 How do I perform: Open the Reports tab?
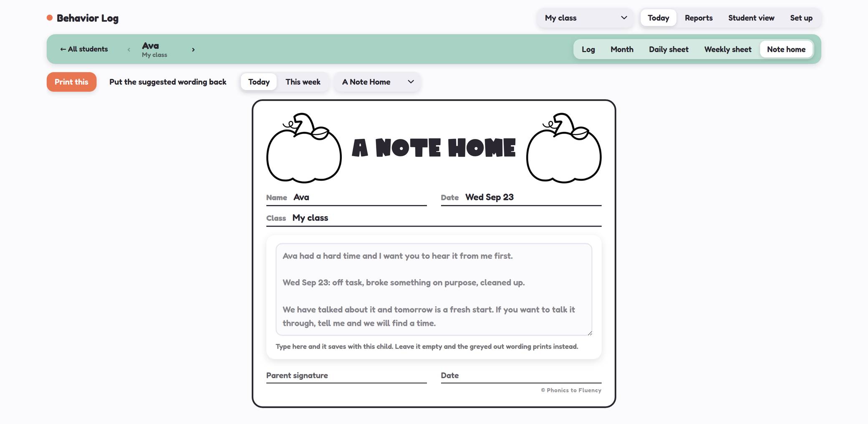(x=699, y=18)
